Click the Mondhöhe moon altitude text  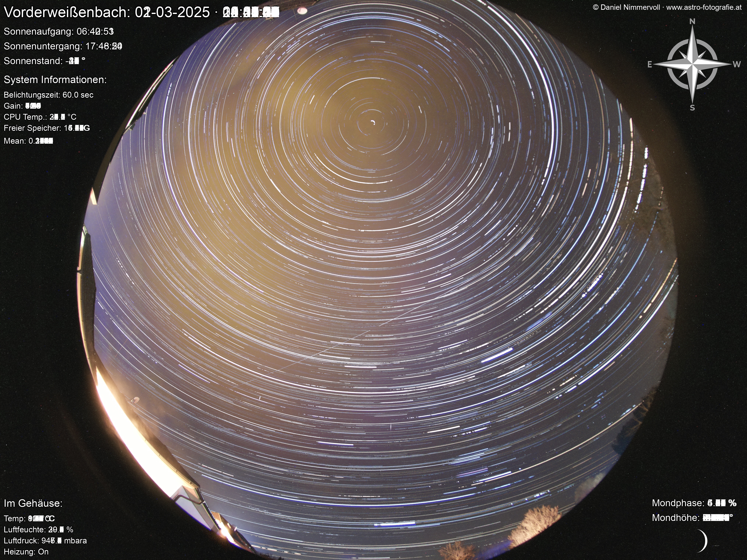click(x=693, y=518)
